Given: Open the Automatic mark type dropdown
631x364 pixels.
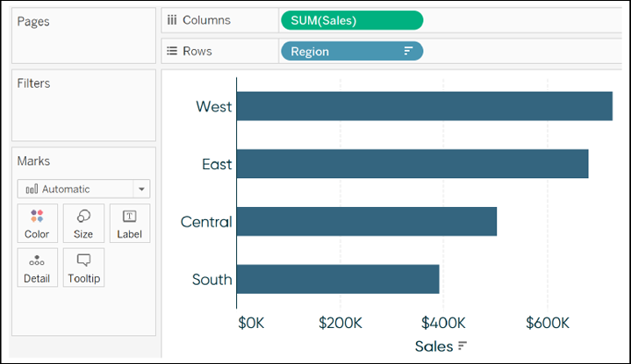Looking at the screenshot, I should (x=83, y=189).
